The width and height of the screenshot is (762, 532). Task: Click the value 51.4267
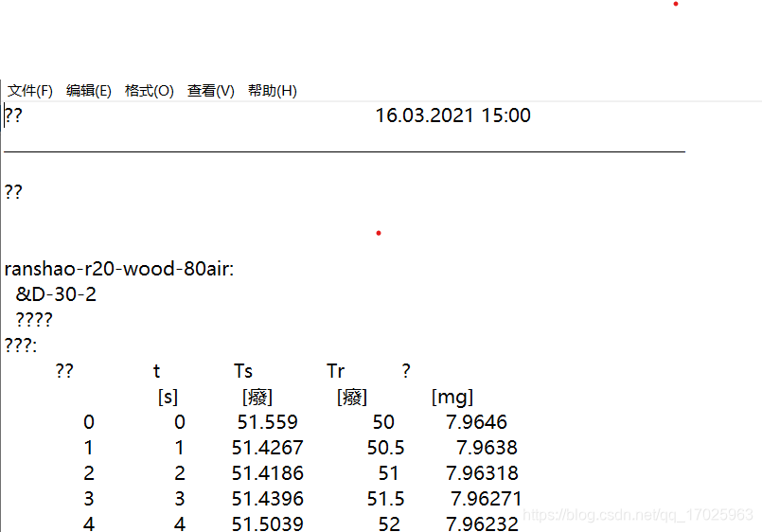pos(267,448)
